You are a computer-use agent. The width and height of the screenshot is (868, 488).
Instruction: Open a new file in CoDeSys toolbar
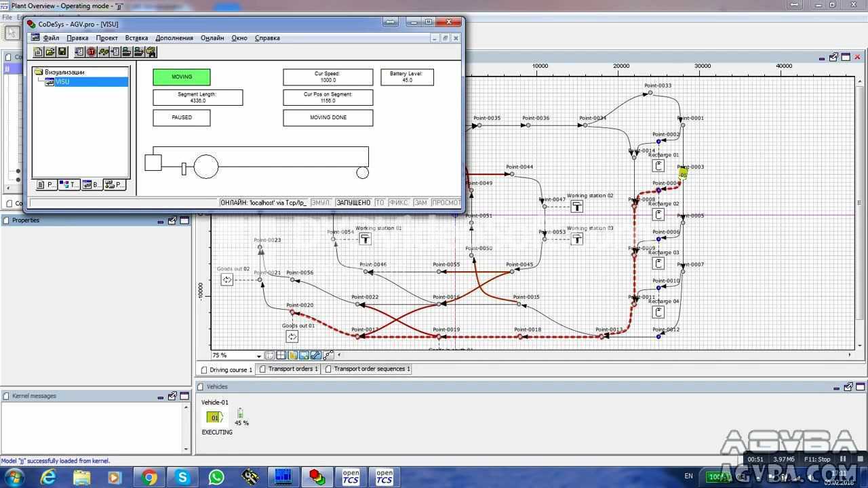tap(39, 52)
